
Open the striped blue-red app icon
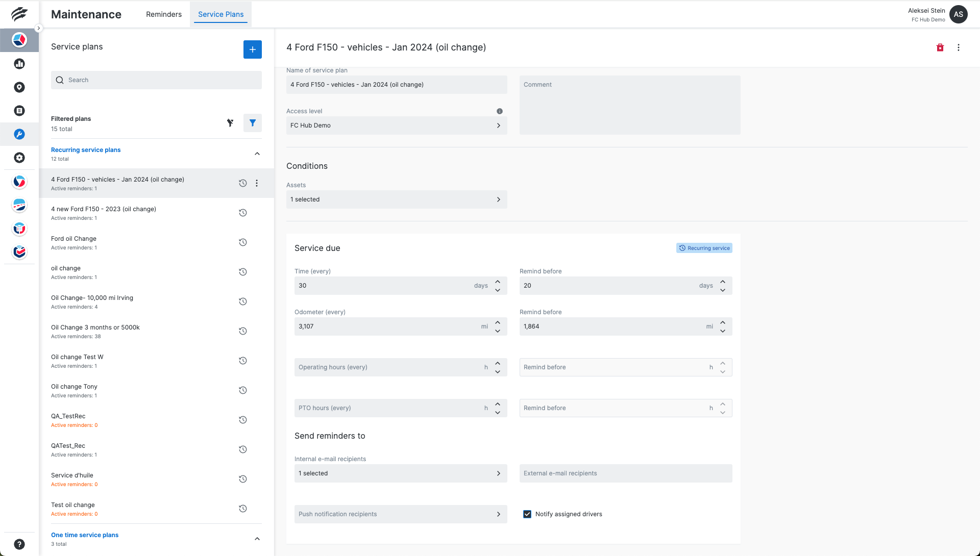pyautogui.click(x=19, y=205)
